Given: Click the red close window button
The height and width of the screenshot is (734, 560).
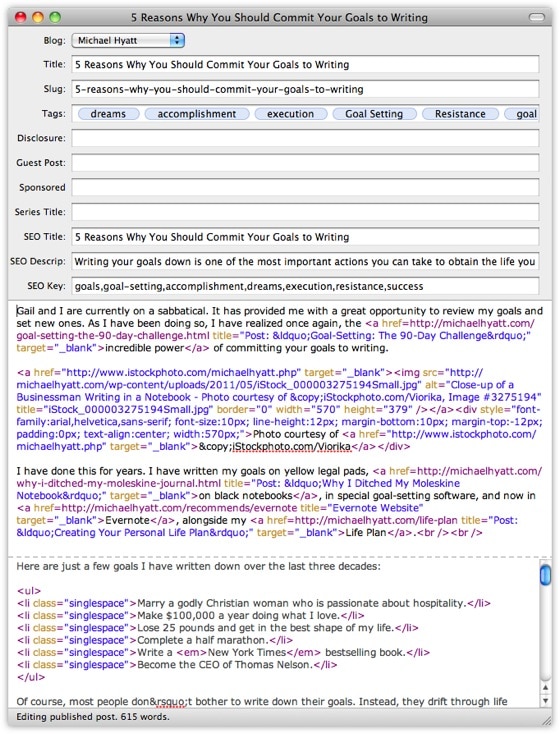Looking at the screenshot, I should [x=21, y=17].
